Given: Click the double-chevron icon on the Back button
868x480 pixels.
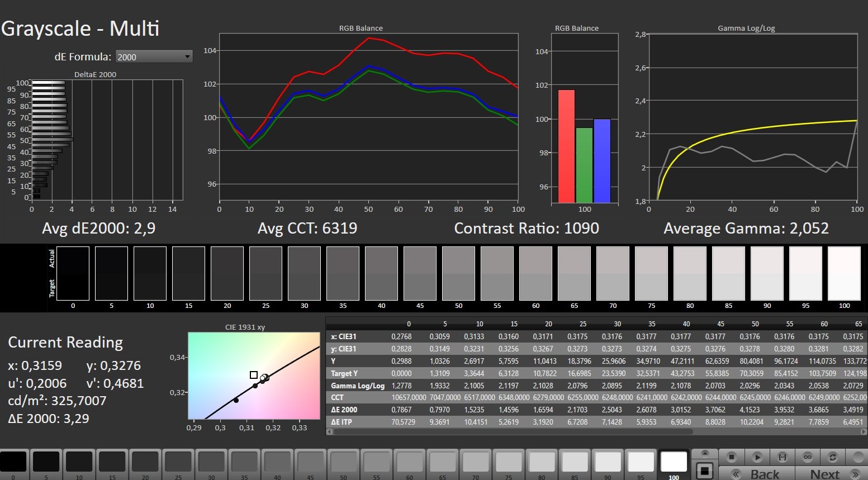Looking at the screenshot, I should pyautogui.click(x=737, y=474).
